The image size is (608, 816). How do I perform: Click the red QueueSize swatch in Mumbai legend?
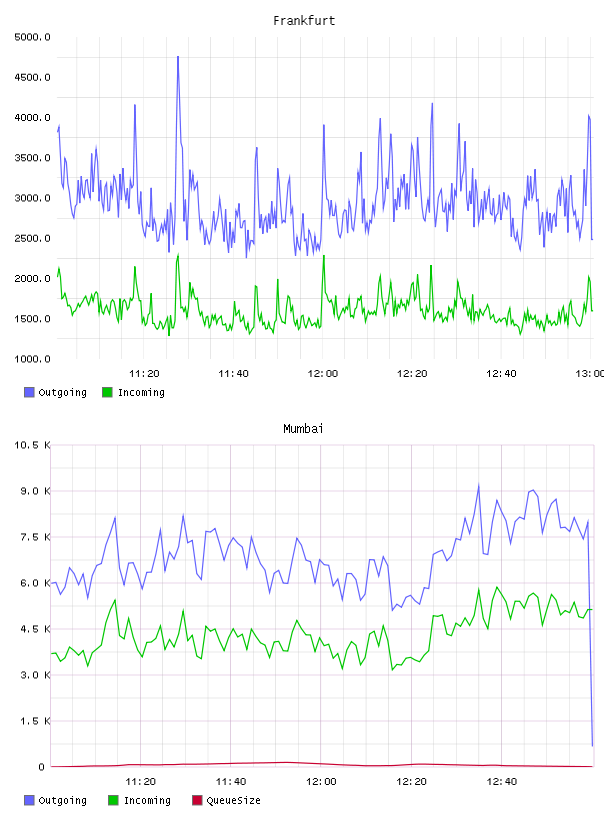point(197,800)
